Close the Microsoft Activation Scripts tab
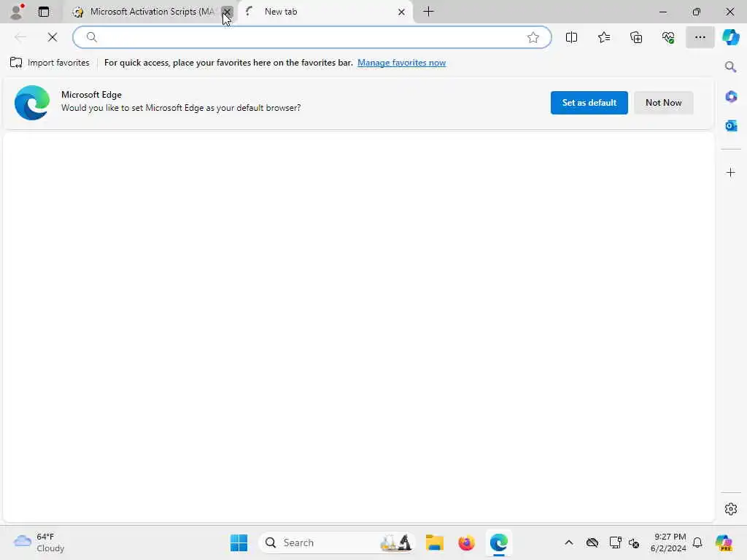This screenshot has width=747, height=560. pos(228,12)
